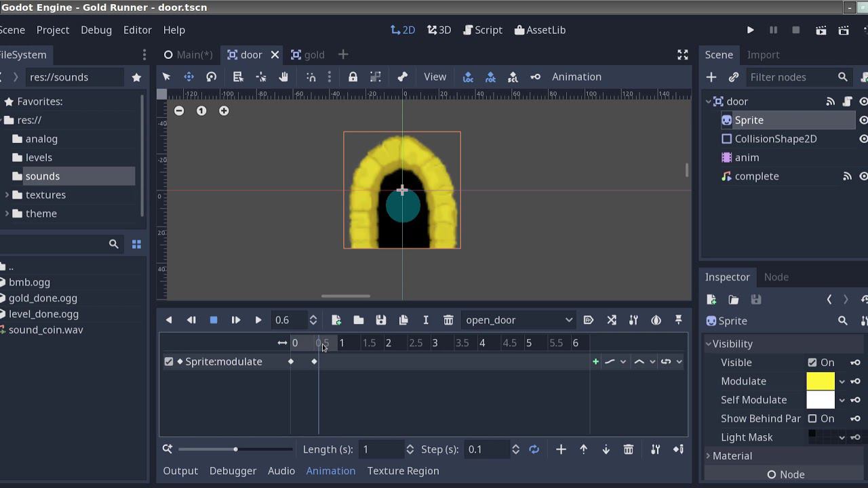
Task: Activate the Pan mode hand tool
Action: click(x=283, y=77)
